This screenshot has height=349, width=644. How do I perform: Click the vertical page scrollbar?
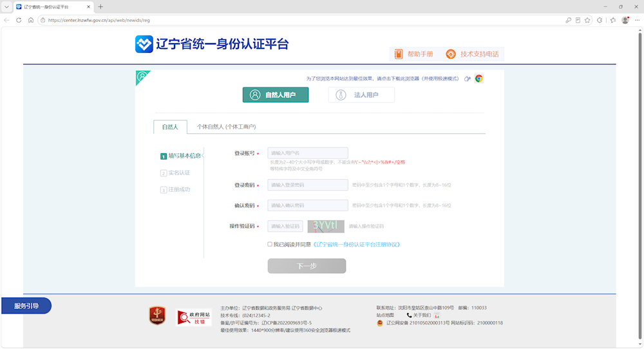[639, 187]
